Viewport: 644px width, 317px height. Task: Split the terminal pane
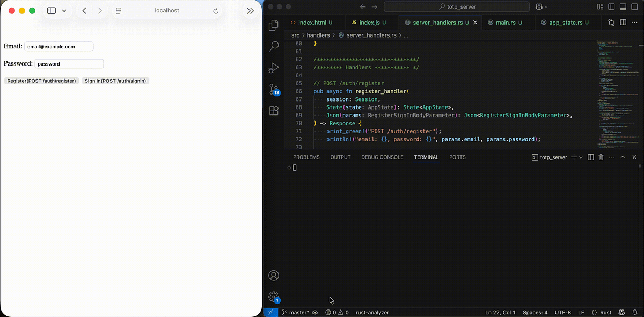(590, 157)
